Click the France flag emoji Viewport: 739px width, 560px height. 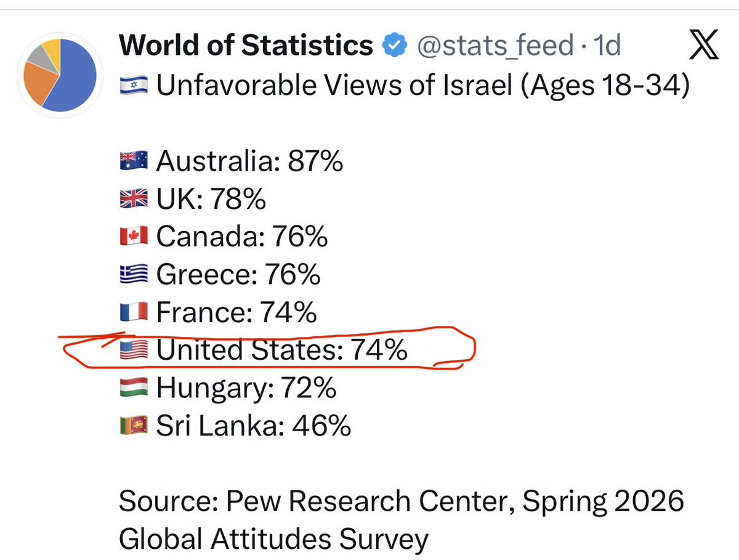[x=133, y=312]
